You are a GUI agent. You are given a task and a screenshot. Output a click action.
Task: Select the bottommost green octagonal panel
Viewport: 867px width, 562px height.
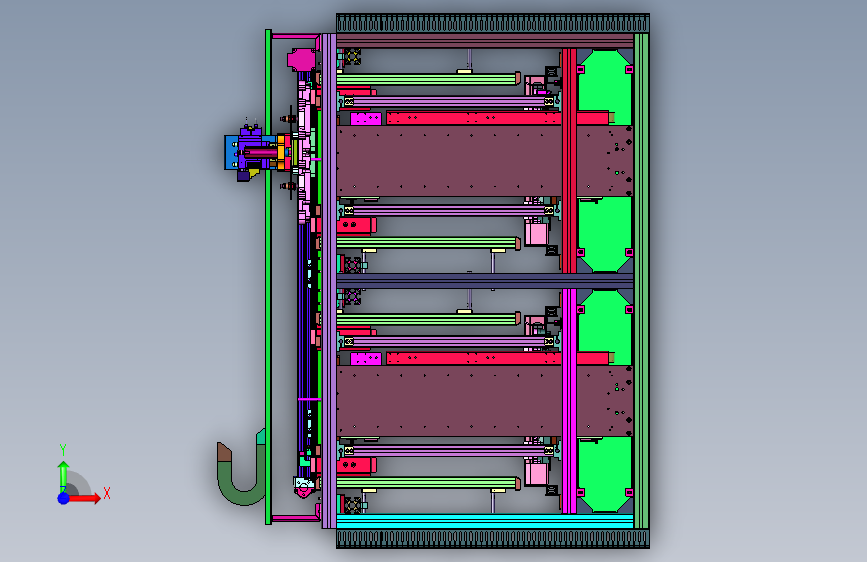click(605, 474)
